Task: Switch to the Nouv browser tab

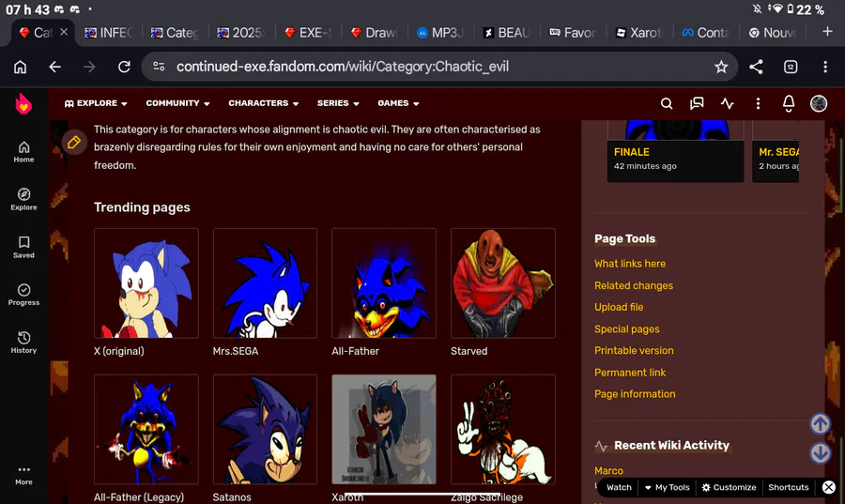Action: click(x=773, y=33)
